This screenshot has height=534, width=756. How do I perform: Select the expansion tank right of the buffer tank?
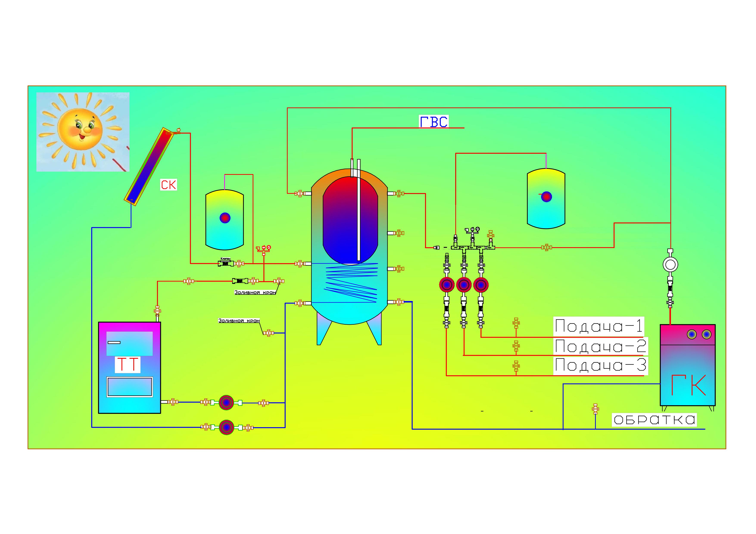point(546,198)
